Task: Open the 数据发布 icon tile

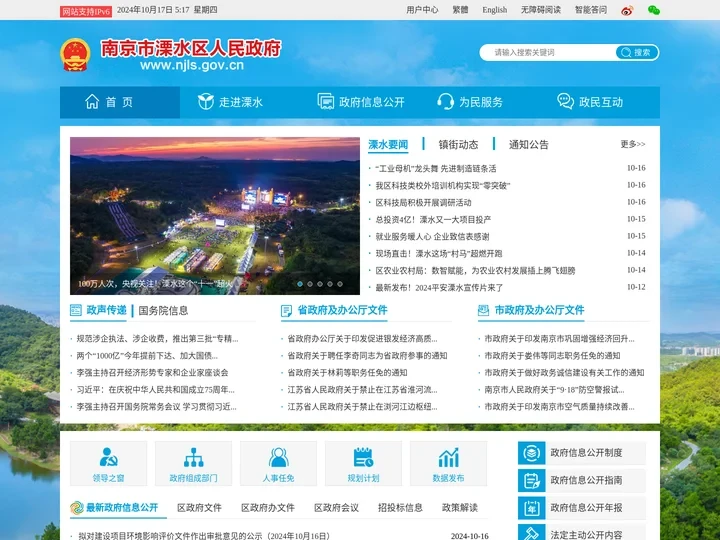Action: [448, 463]
